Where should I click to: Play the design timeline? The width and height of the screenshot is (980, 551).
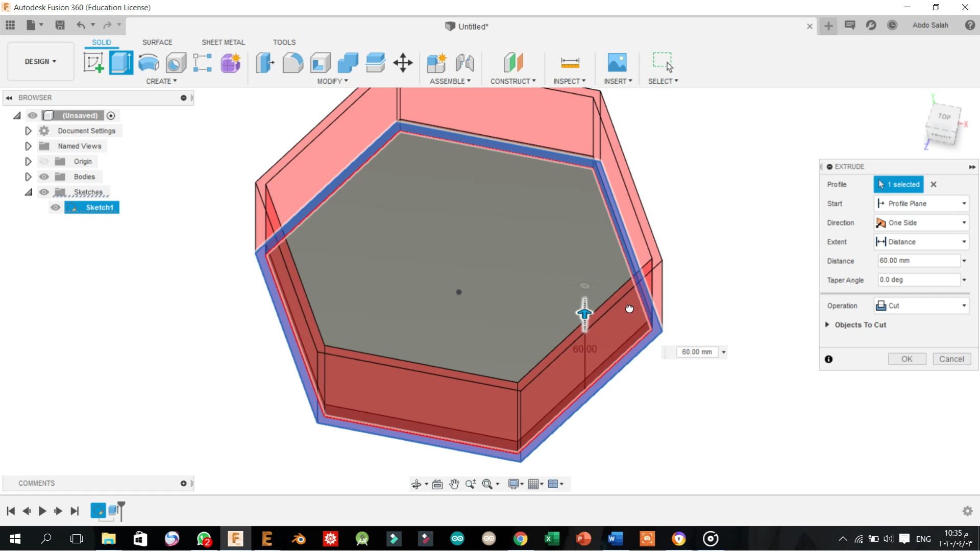coord(42,511)
